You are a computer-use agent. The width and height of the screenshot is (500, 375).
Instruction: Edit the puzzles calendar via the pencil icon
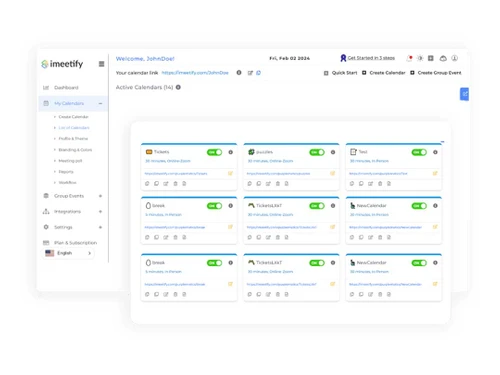coord(268,184)
